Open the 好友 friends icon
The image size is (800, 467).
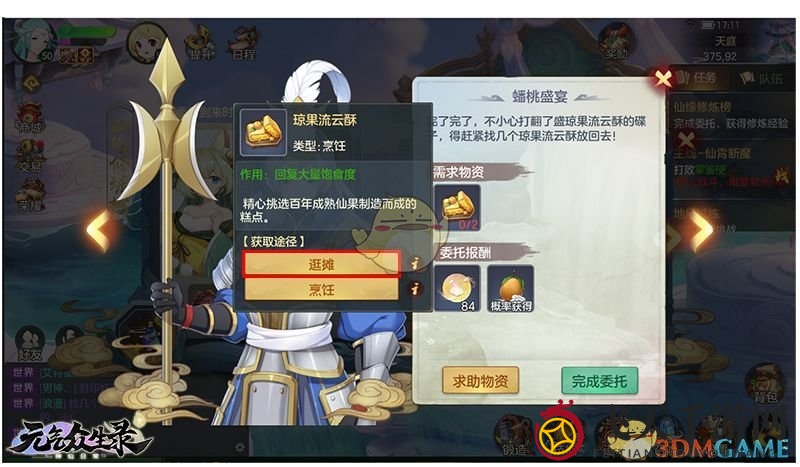coord(30,343)
